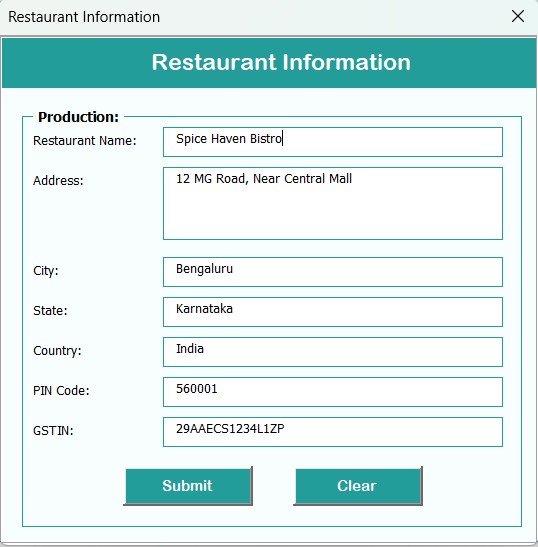Click the State label
The image size is (538, 547).
[x=50, y=310]
